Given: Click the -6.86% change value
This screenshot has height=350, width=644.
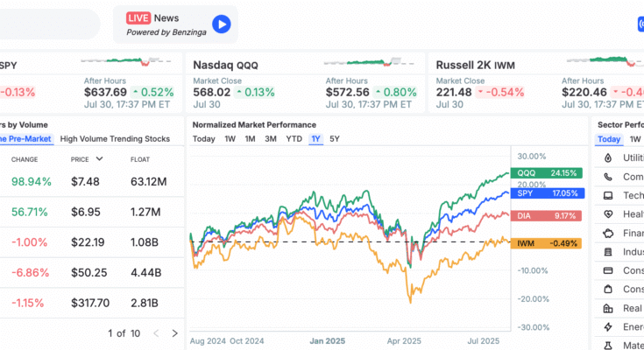Looking at the screenshot, I should pyautogui.click(x=30, y=273).
